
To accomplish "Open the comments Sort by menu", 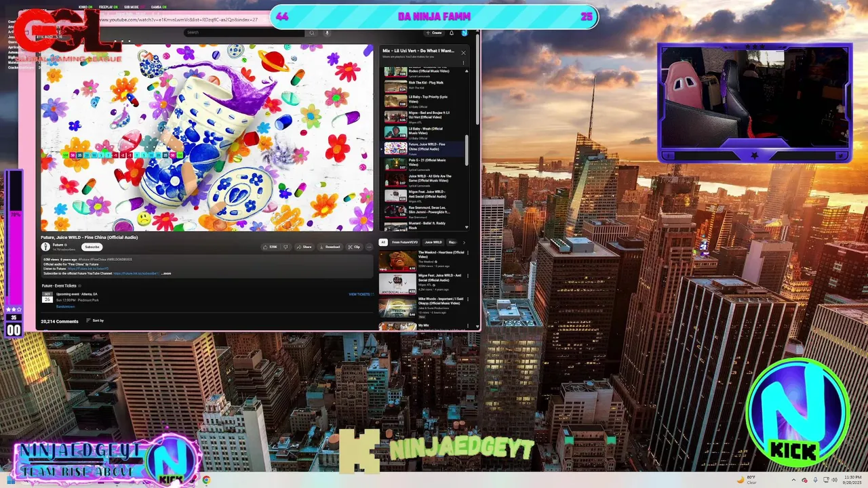I will click(95, 321).
